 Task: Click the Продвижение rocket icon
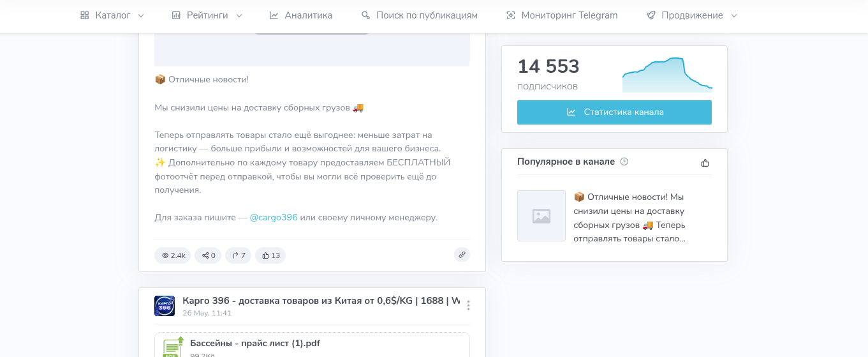tap(651, 15)
